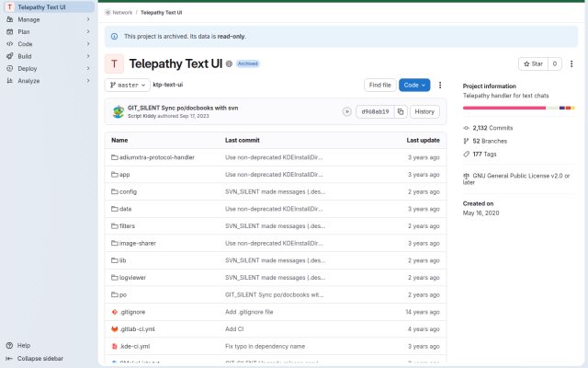This screenshot has height=368, width=588.
Task: Open 177 Tags link
Action: coord(484,155)
